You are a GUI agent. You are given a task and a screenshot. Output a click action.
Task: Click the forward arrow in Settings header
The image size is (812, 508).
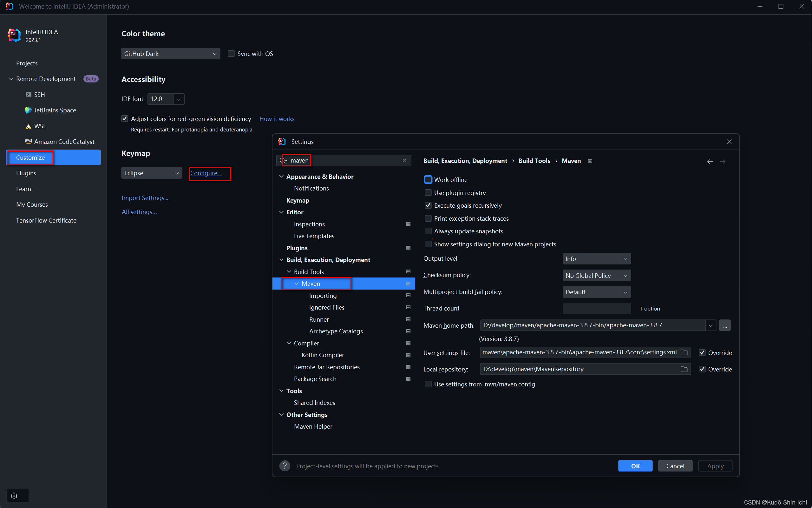coord(723,162)
